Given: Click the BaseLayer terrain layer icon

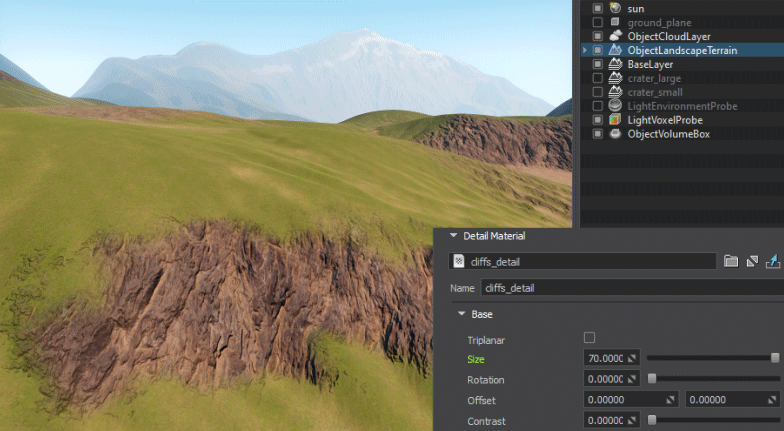Looking at the screenshot, I should point(614,64).
